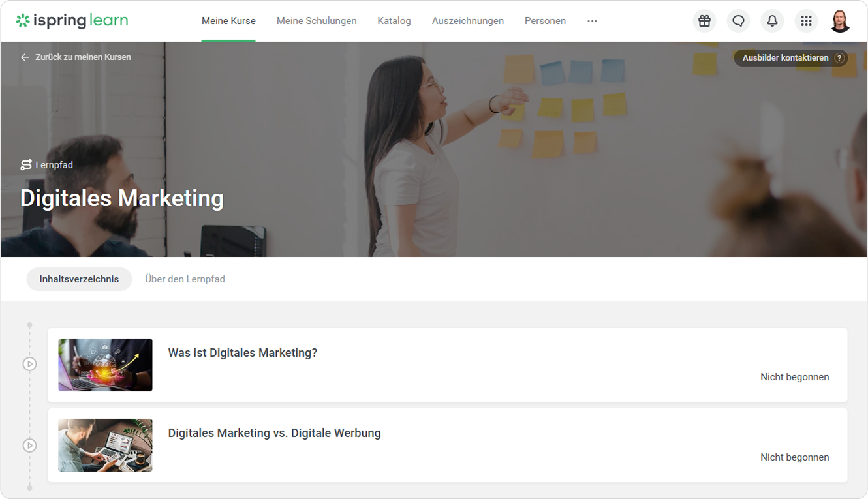Viewport: 868px width, 499px height.
Task: Click the iSpring Learn logo
Action: pyautogui.click(x=72, y=21)
